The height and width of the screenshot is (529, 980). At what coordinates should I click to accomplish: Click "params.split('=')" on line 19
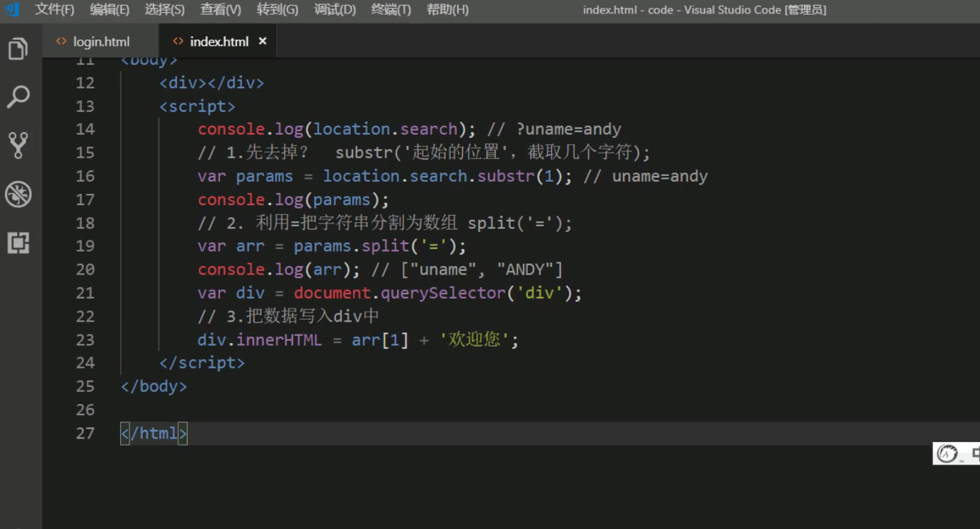pos(376,246)
